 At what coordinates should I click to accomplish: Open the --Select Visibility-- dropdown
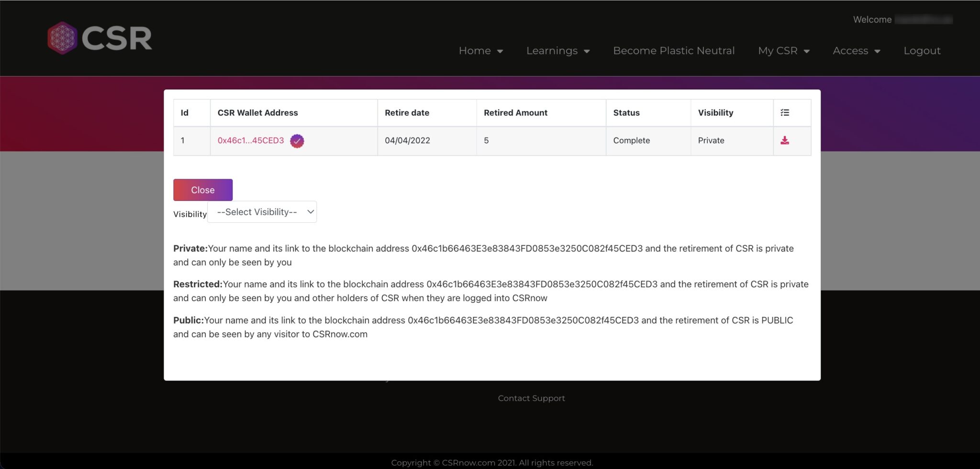click(x=261, y=212)
